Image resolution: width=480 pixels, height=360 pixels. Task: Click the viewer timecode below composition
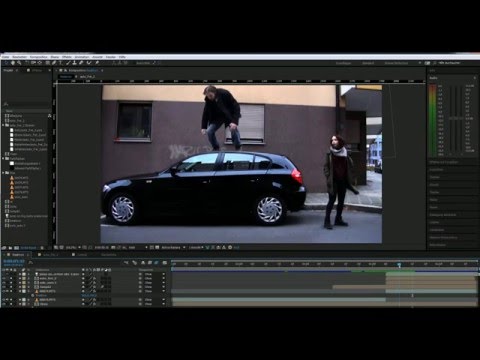pyautogui.click(x=102, y=248)
